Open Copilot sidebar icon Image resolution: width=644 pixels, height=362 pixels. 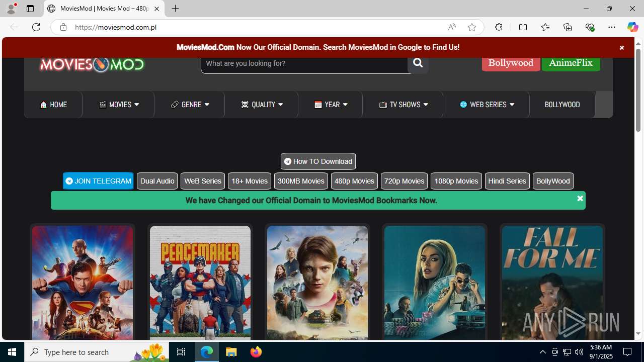coord(632,27)
